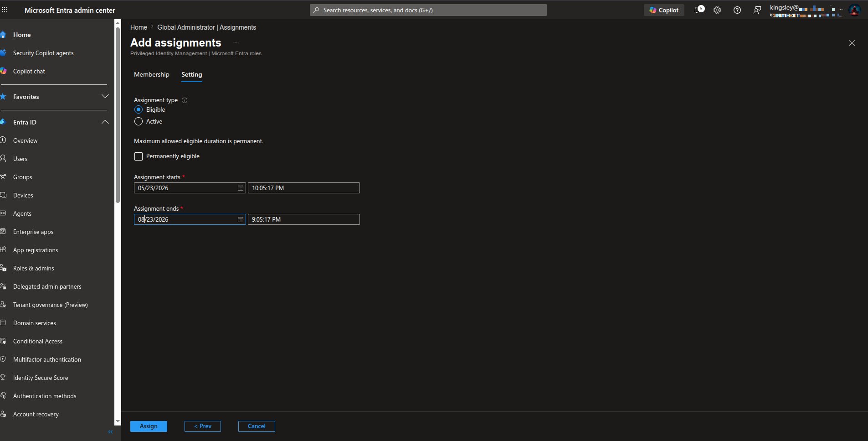Open calendar picker for Assignment ends
This screenshot has height=441, width=868.
[x=241, y=219]
